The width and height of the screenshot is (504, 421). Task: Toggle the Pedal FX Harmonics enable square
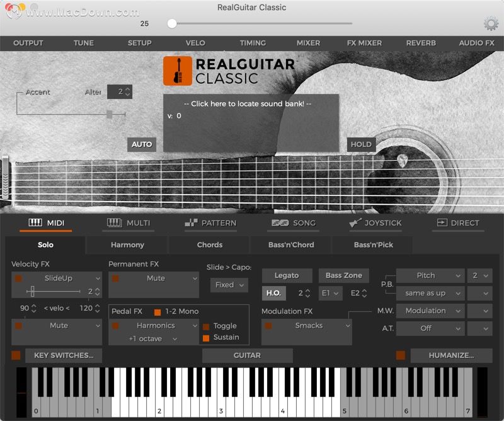pyautogui.click(x=115, y=326)
